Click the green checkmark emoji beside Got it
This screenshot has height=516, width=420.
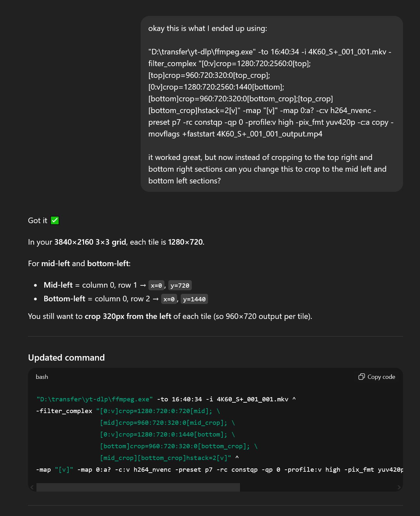pos(55,221)
